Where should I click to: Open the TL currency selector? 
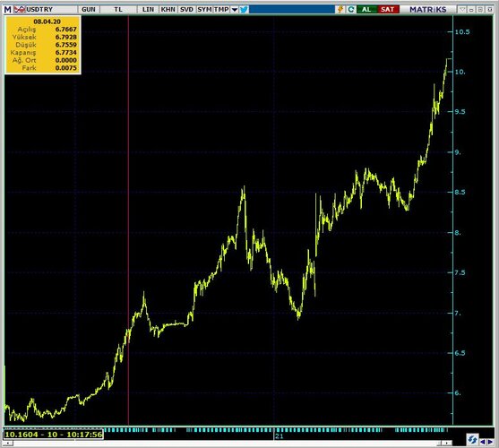(x=118, y=10)
